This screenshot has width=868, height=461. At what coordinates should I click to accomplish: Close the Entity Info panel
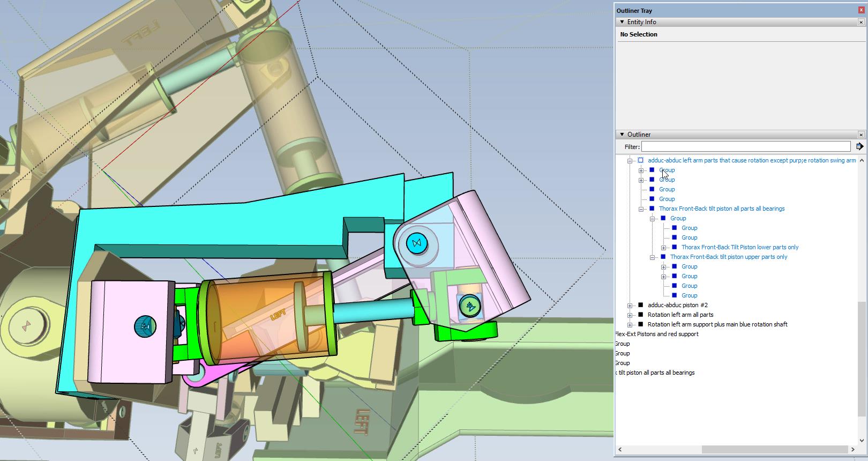tap(861, 22)
